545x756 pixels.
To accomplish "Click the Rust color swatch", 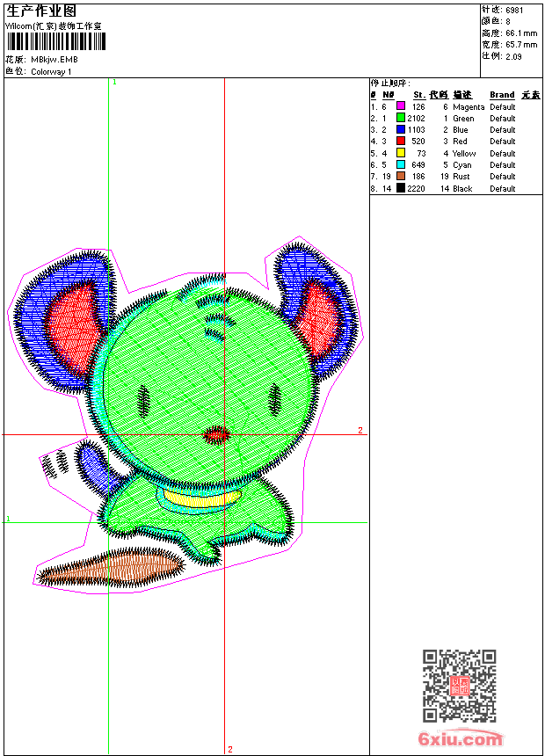I will (400, 176).
